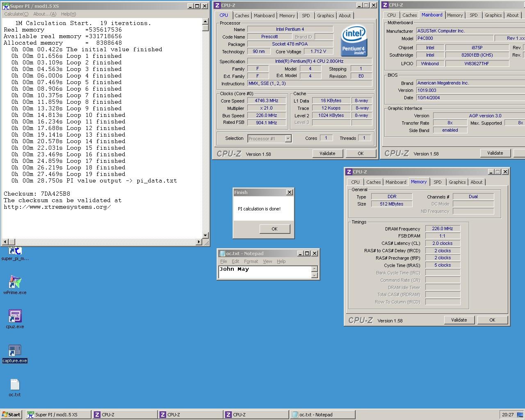Open the super_pi_mod desktop shortcut

coord(15,253)
